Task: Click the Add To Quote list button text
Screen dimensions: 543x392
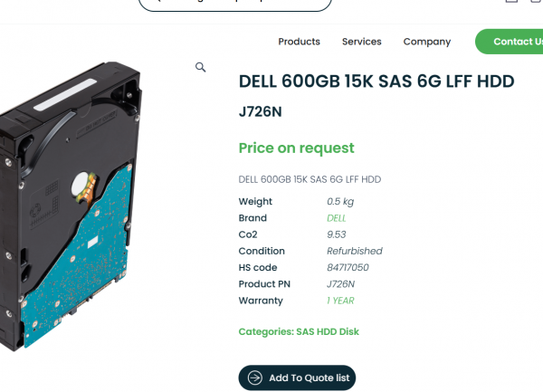Action: [310, 378]
